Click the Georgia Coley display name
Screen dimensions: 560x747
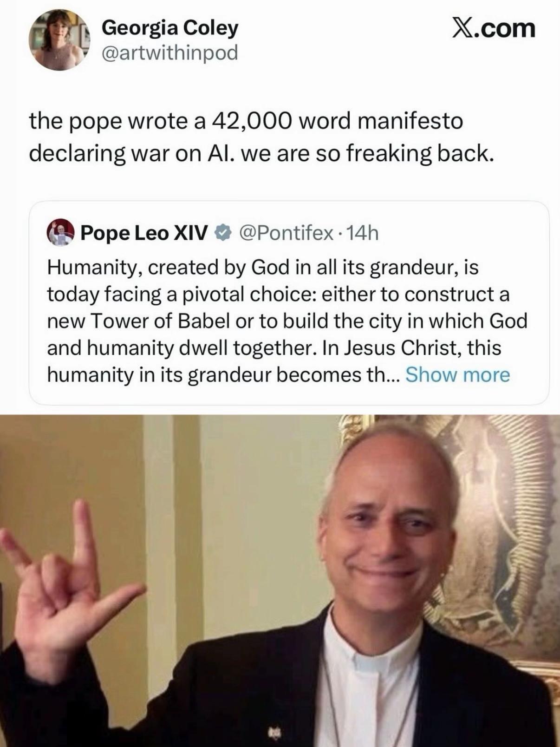(169, 28)
